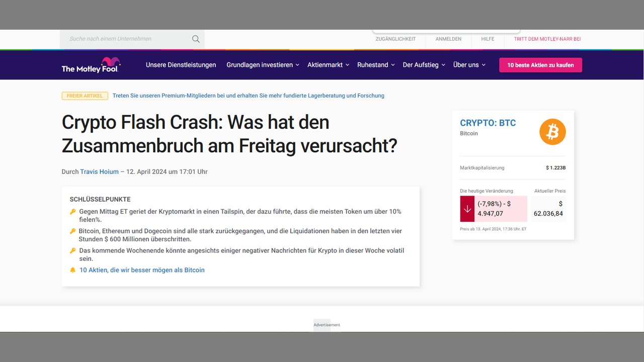
Task: Click the orange Bitcoin logo icon
Action: click(x=552, y=132)
